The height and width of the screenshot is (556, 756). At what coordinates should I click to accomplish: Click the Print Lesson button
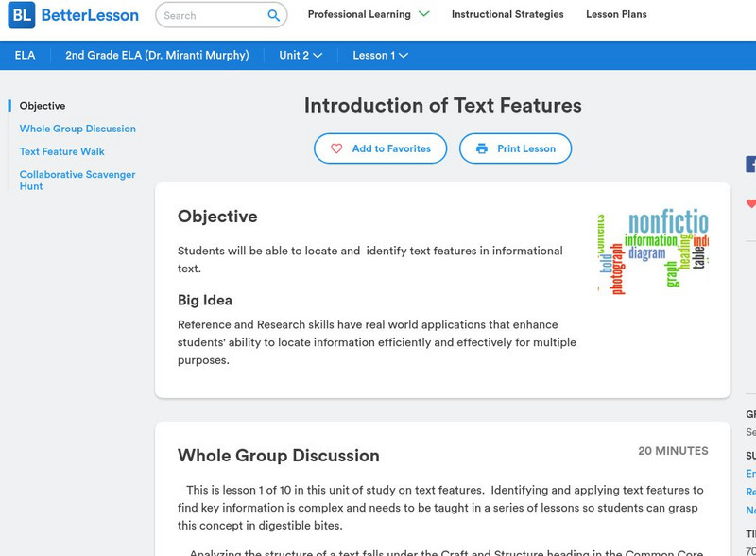click(515, 148)
